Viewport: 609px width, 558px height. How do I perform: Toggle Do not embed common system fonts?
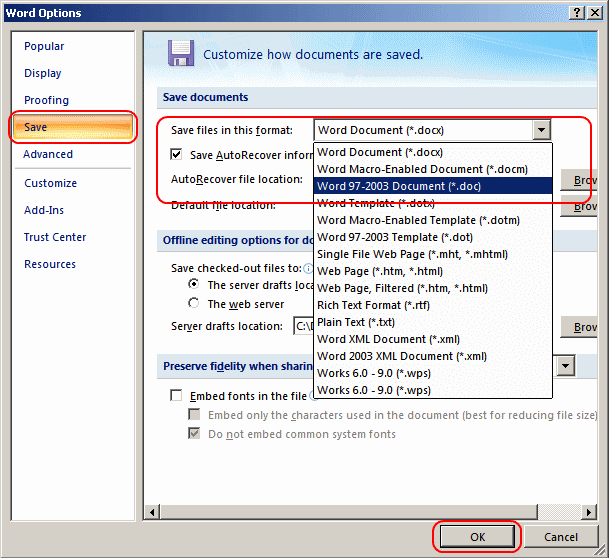[x=194, y=433]
